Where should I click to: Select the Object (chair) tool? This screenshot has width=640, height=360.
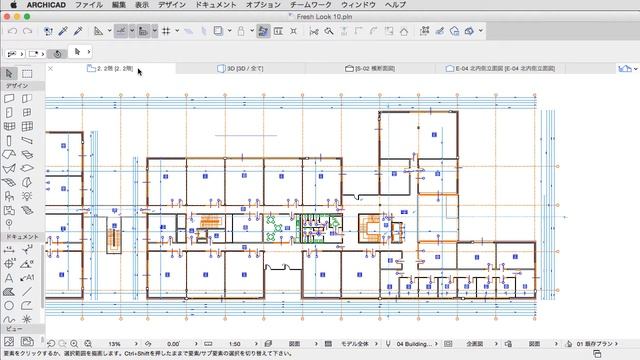click(9, 196)
